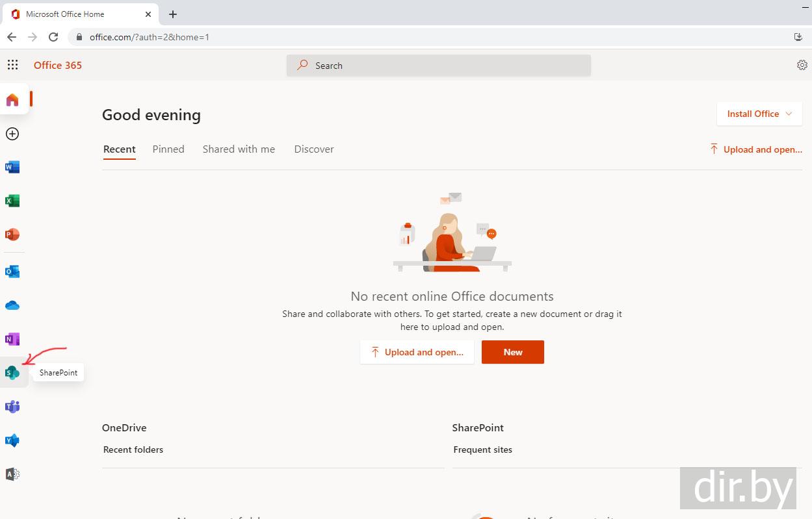The height and width of the screenshot is (519, 812).
Task: Click the Good evening heading
Action: [x=151, y=115]
